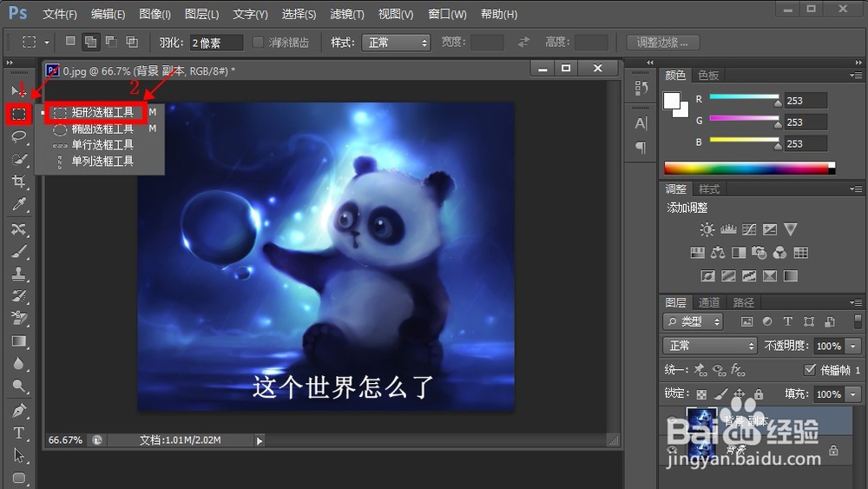This screenshot has width=868, height=489.
Task: Swap width and height values
Action: [x=523, y=42]
